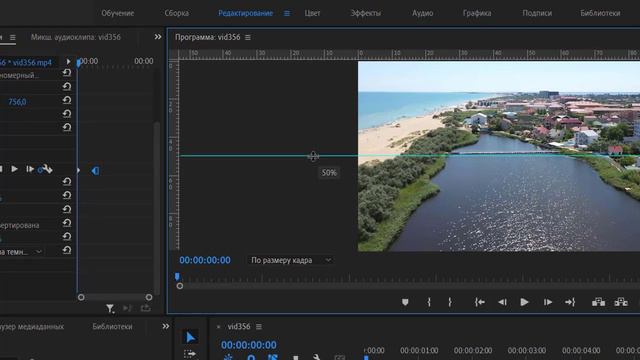
Task: Switch to the top Библиотеки workspace
Action: click(600, 13)
